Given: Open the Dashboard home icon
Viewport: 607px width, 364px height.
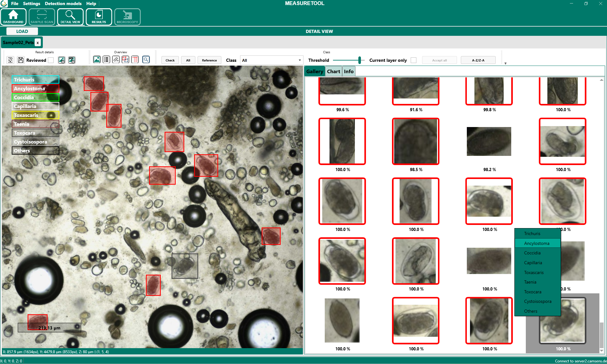Looking at the screenshot, I should click(x=13, y=17).
